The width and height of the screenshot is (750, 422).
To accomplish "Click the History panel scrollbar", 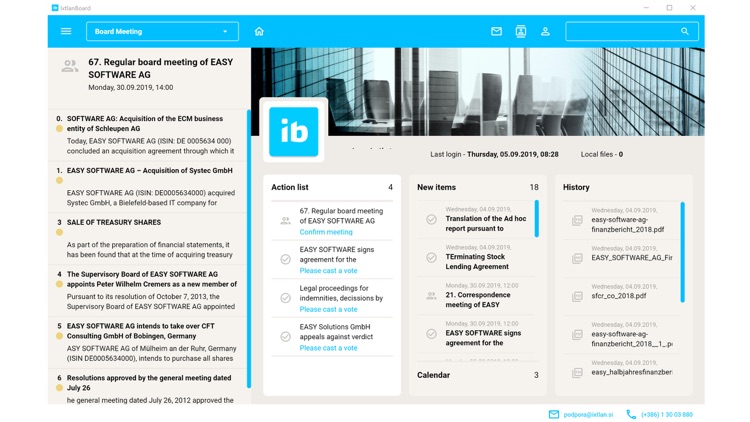I will tap(683, 252).
